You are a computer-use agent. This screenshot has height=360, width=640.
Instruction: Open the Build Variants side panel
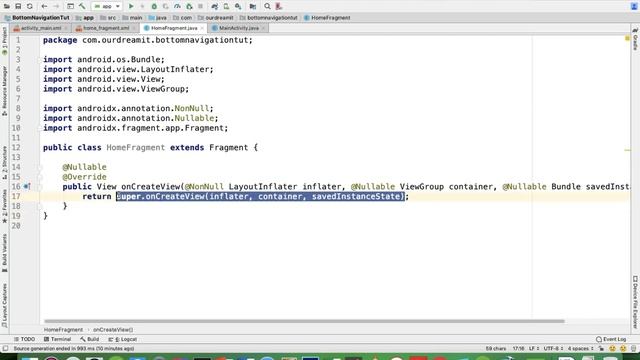4,253
